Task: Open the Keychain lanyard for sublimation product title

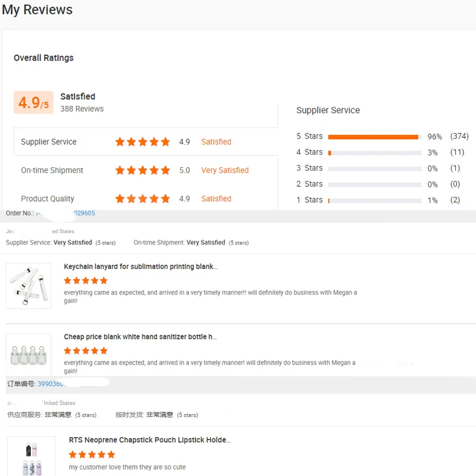Action: coord(140,267)
